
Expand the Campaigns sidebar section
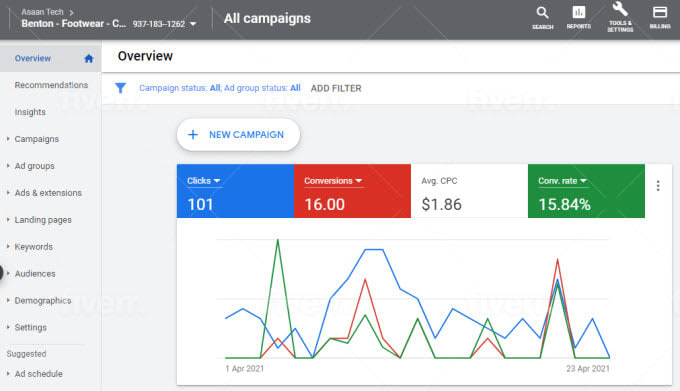(8, 139)
